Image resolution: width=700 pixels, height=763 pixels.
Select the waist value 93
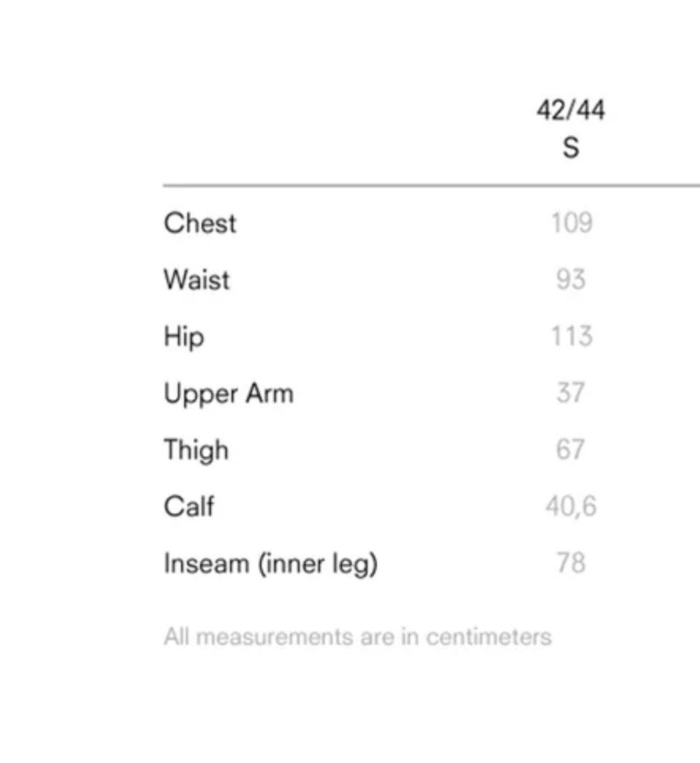(570, 279)
